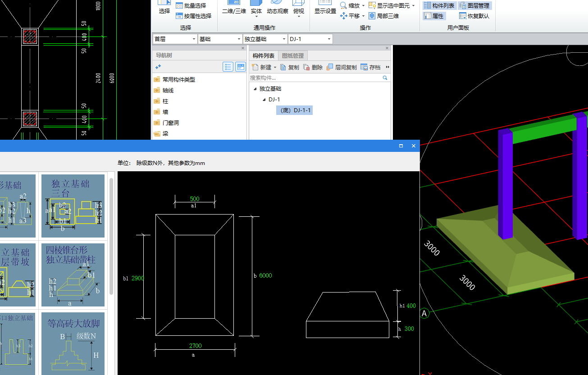Edit the b value 6000
The width and height of the screenshot is (588, 375).
266,275
